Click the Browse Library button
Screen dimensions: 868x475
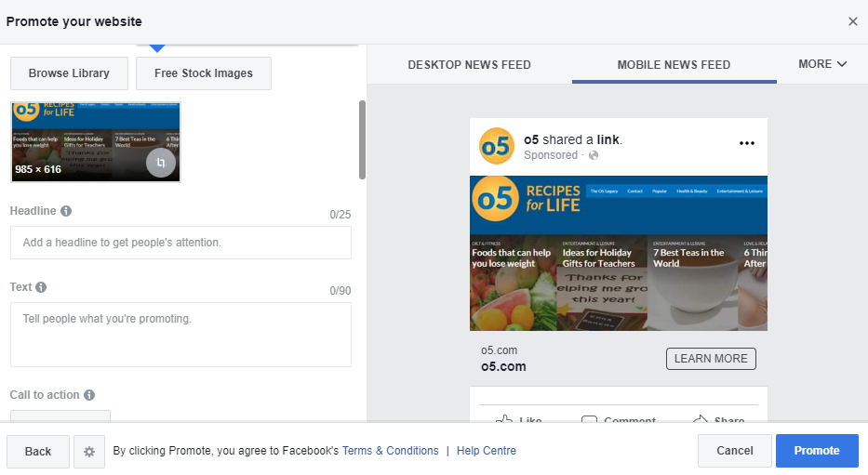69,73
